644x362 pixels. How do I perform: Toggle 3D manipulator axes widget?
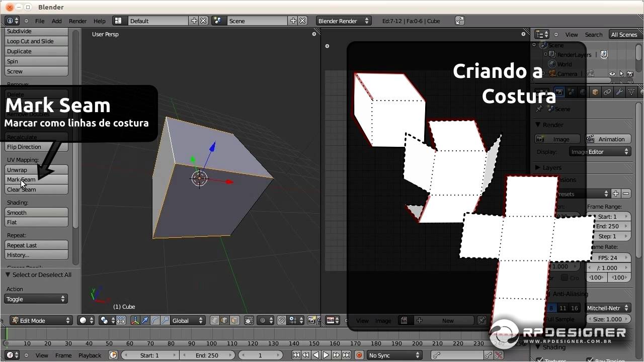click(135, 320)
